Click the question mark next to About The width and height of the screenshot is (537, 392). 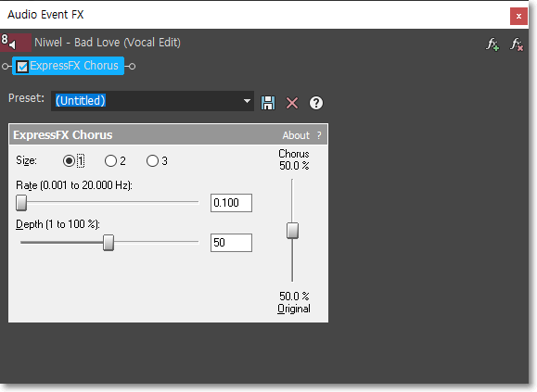coord(319,135)
